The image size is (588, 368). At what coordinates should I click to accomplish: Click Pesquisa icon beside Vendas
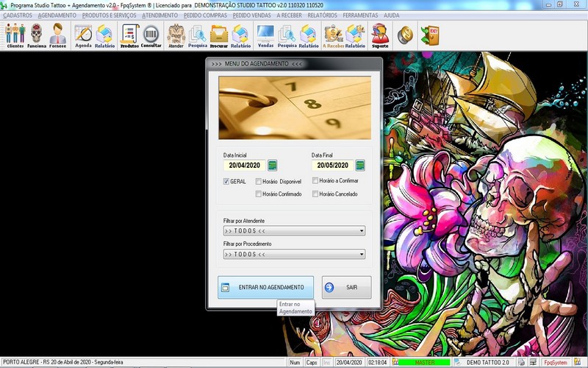tap(287, 35)
